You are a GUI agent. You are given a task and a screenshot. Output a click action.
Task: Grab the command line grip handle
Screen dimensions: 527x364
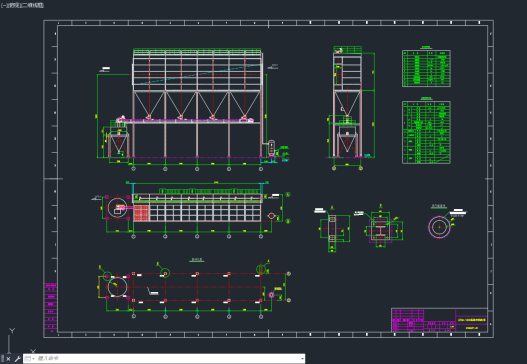(2, 359)
